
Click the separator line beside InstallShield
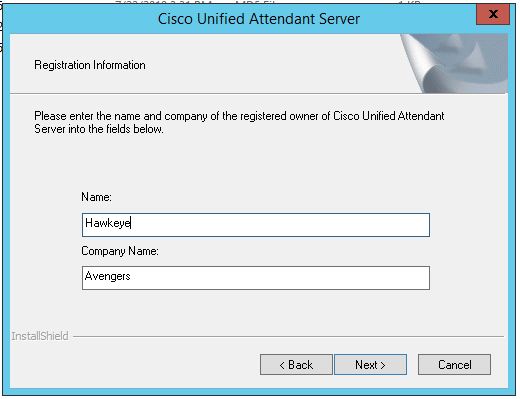288,336
